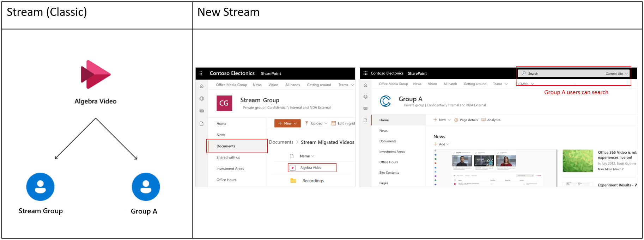Click home rail icon in Stream Group site

[x=202, y=86]
